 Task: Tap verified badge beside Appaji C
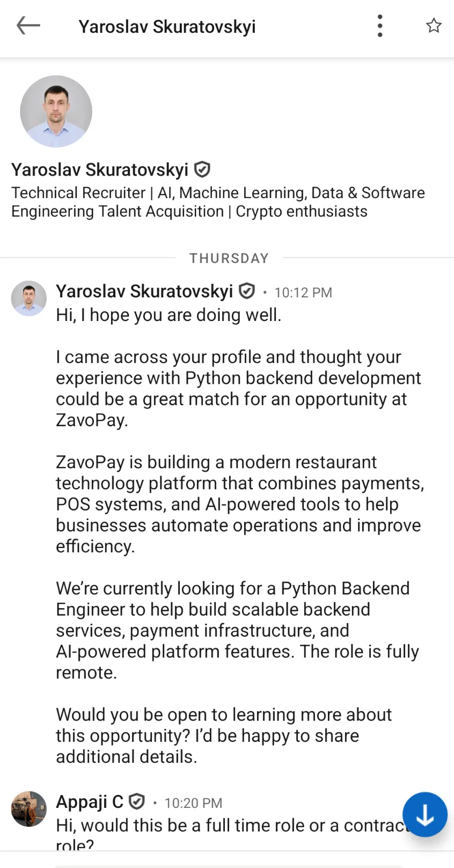137,801
